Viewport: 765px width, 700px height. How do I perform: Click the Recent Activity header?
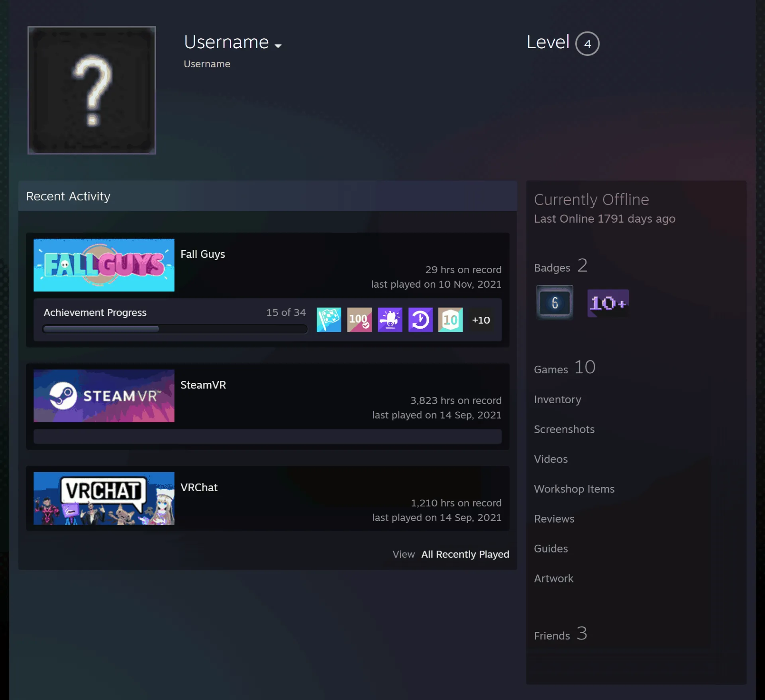[68, 196]
